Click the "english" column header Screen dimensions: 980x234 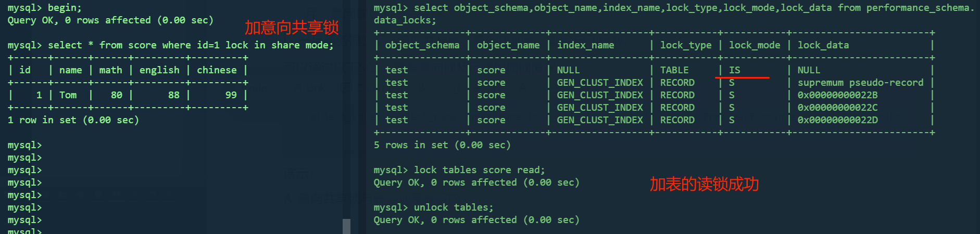coord(159,70)
